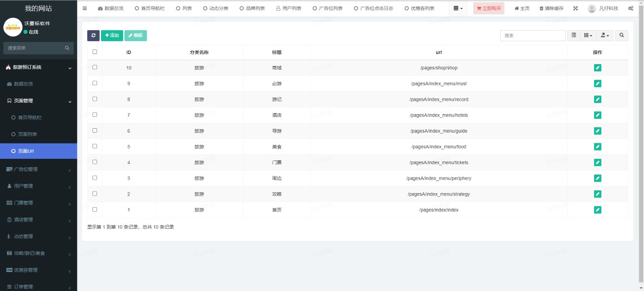644x291 pixels.
Task: Toggle the sidebar hamburger menu icon
Action: click(85, 8)
